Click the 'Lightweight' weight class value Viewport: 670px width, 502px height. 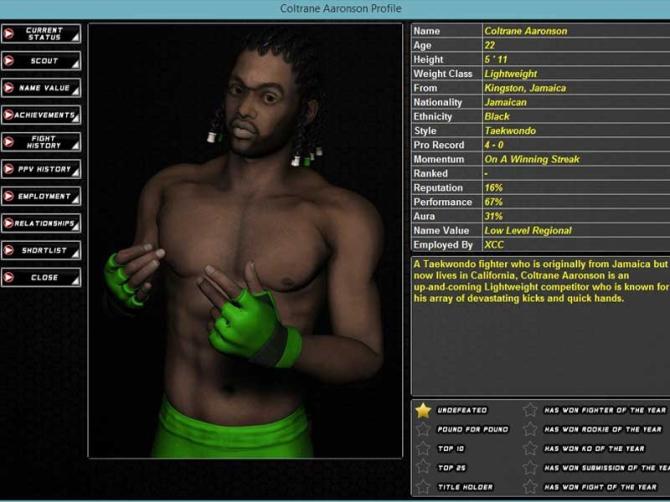pyautogui.click(x=511, y=74)
